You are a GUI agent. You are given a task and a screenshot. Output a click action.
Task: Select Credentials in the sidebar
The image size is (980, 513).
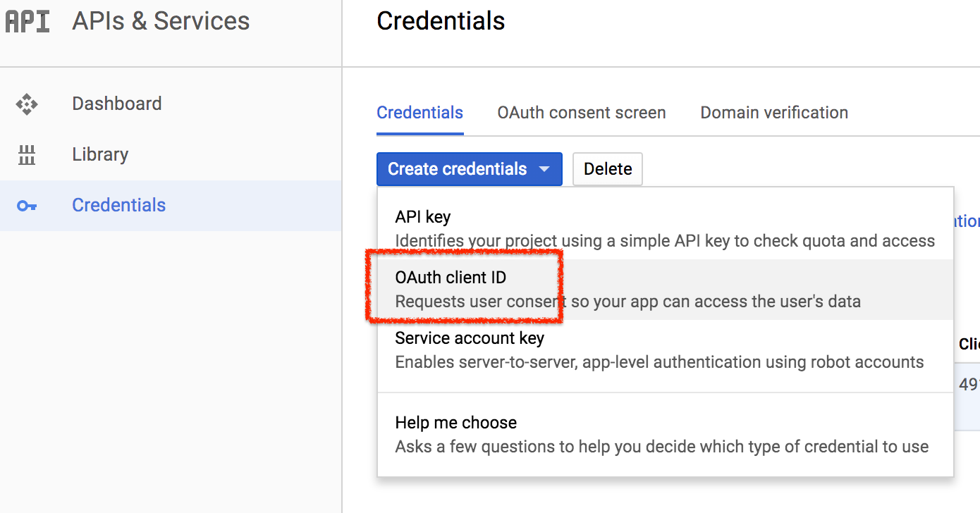tap(171, 205)
